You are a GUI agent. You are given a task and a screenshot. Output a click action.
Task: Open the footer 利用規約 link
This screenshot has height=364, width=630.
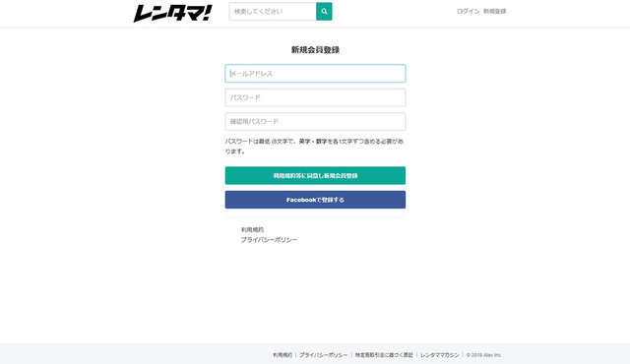coord(283,355)
